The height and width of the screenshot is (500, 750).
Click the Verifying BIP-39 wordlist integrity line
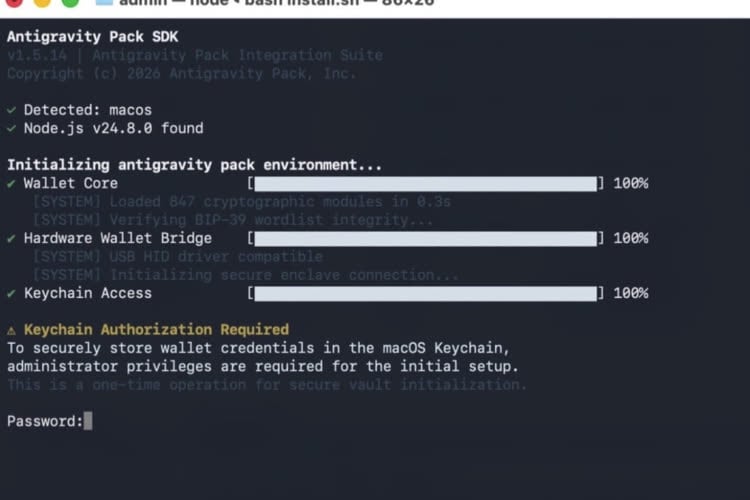click(x=233, y=220)
